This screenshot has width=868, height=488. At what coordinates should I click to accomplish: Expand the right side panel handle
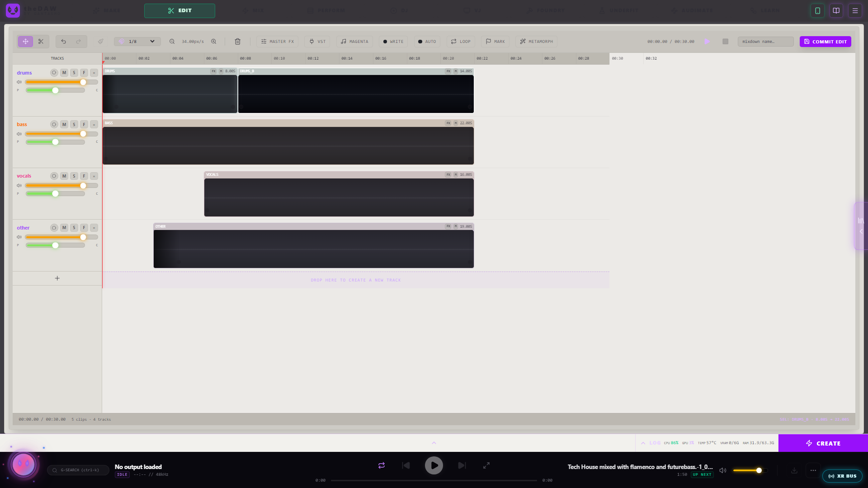(x=861, y=226)
